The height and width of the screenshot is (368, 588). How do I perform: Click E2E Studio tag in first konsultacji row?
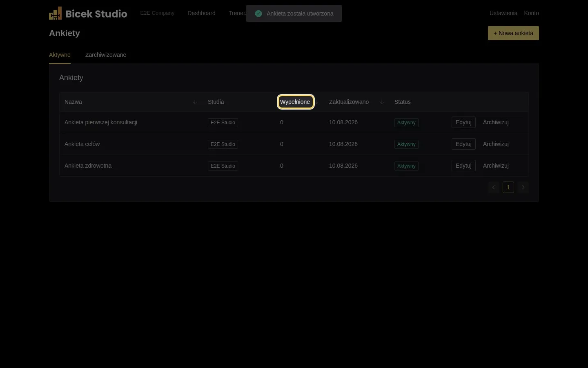coord(223,123)
